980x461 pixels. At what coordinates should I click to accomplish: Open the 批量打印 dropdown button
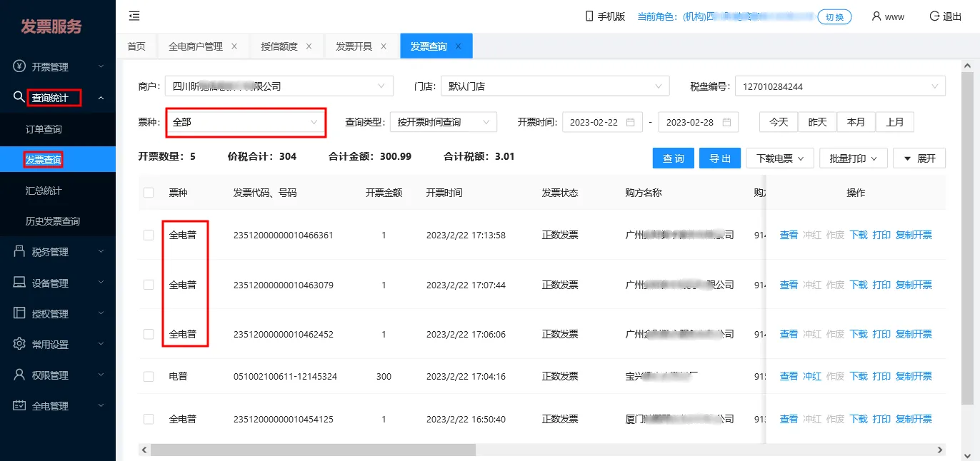click(x=854, y=158)
